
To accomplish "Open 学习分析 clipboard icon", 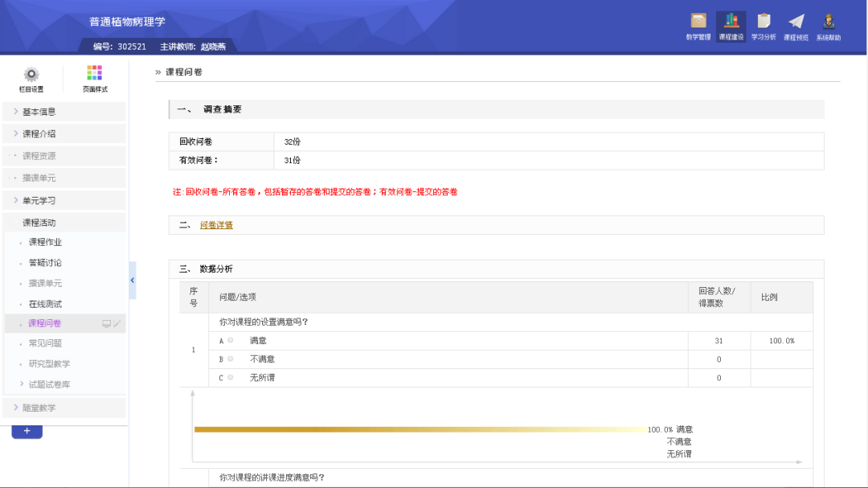I will click(x=764, y=23).
